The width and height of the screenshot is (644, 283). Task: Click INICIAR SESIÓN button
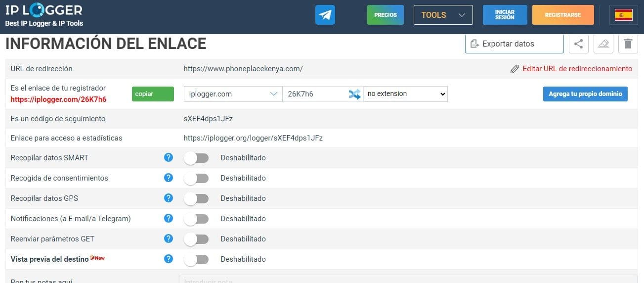[505, 15]
